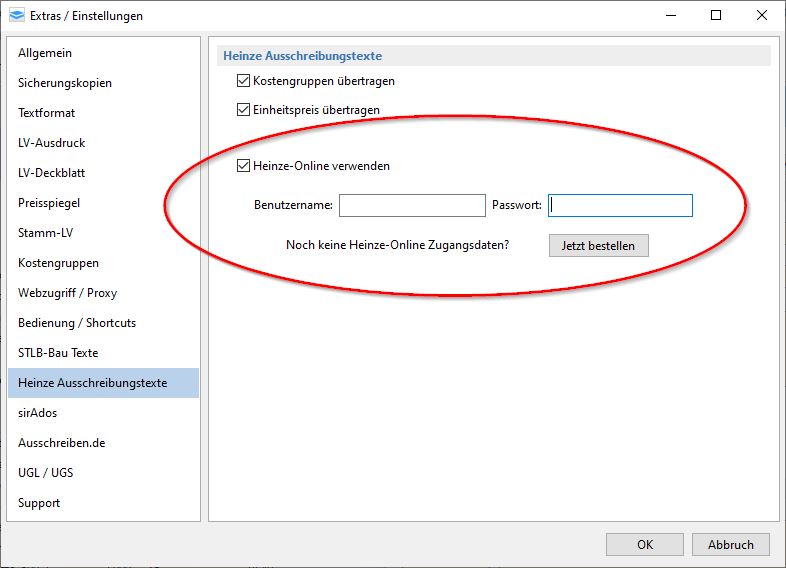Select Heinze Ausschreibungstexte in sidebar
This screenshot has width=786, height=568.
click(103, 383)
